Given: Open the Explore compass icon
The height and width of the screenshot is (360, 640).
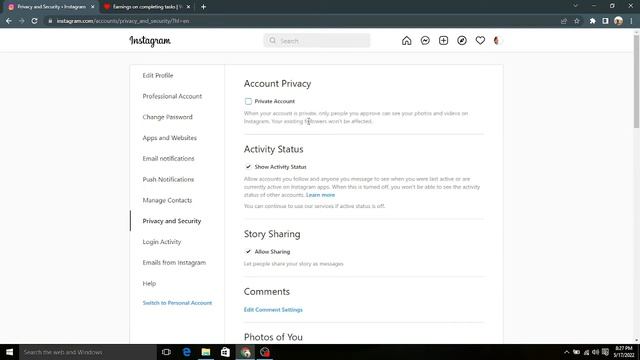Looking at the screenshot, I should [462, 40].
